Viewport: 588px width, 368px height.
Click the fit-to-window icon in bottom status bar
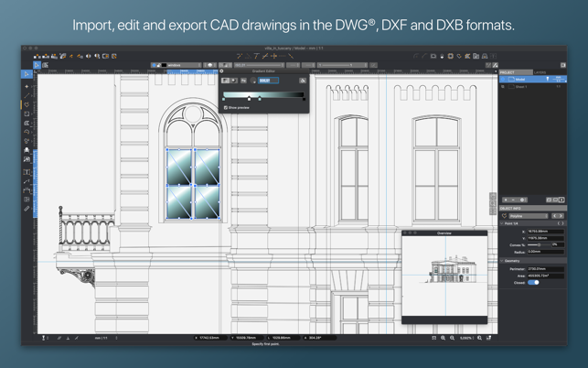(433, 338)
